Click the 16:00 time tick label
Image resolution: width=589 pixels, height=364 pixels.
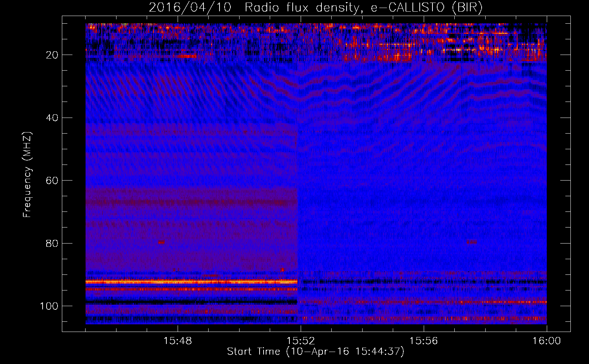[x=547, y=341]
